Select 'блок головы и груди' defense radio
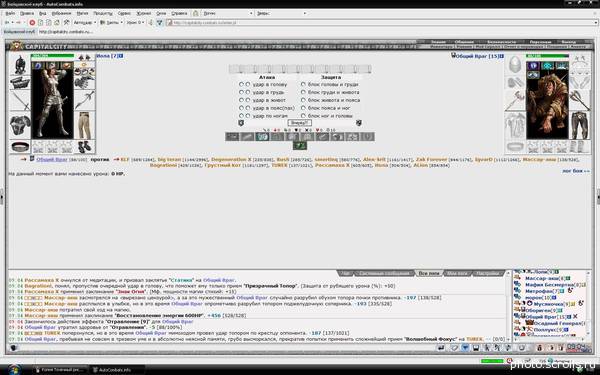Screen dimensions: 600x375 click(303, 84)
